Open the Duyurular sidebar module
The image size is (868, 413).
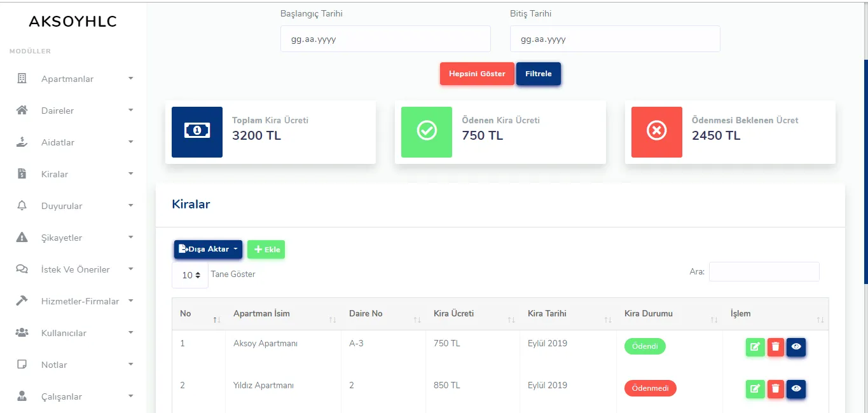click(x=74, y=206)
